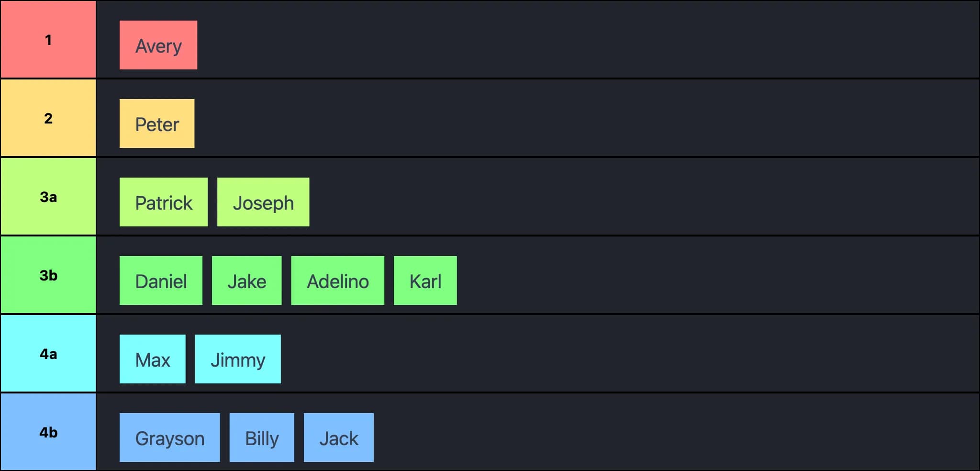Screen dimensions: 980x471
Task: Select the green 3b tier label
Action: [x=48, y=275]
